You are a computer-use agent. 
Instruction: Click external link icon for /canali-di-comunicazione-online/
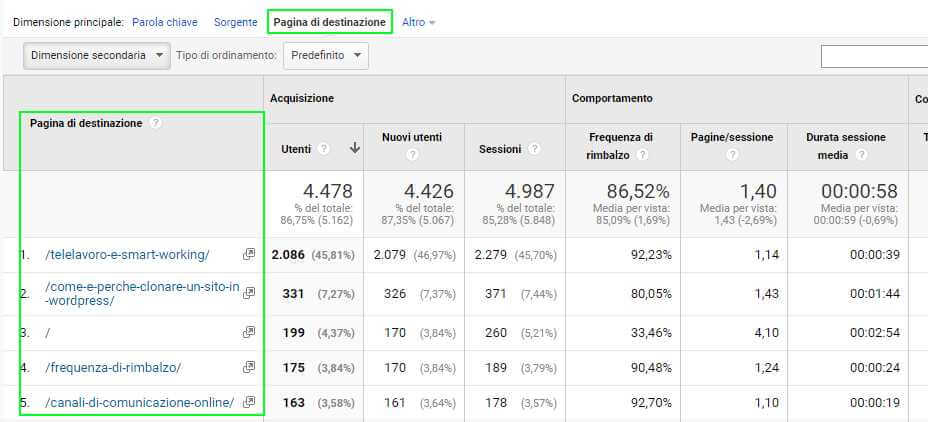pos(249,403)
